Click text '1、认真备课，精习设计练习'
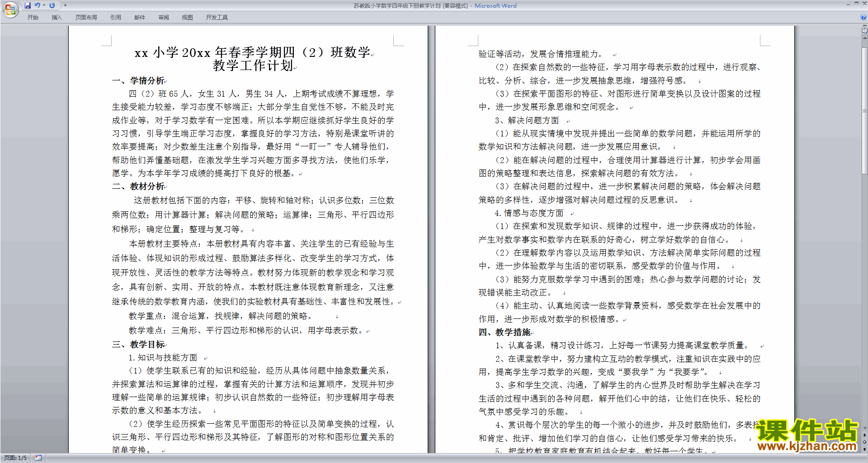This screenshot has height=463, width=868. [x=549, y=346]
